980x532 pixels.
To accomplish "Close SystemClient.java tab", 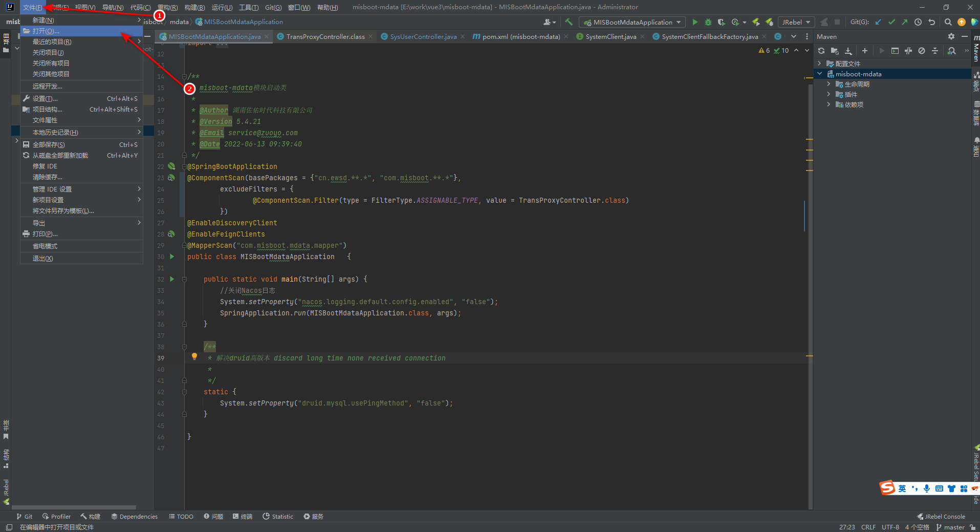I will 642,36.
